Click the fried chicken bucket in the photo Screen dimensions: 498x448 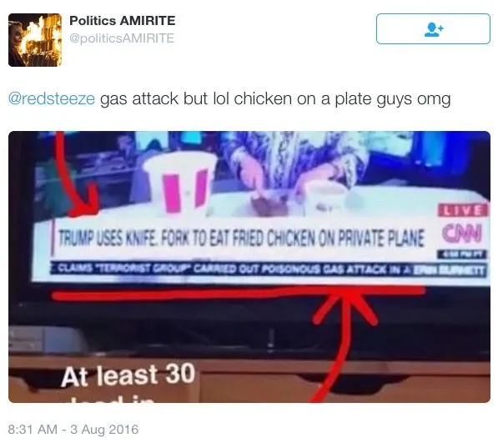(x=180, y=182)
